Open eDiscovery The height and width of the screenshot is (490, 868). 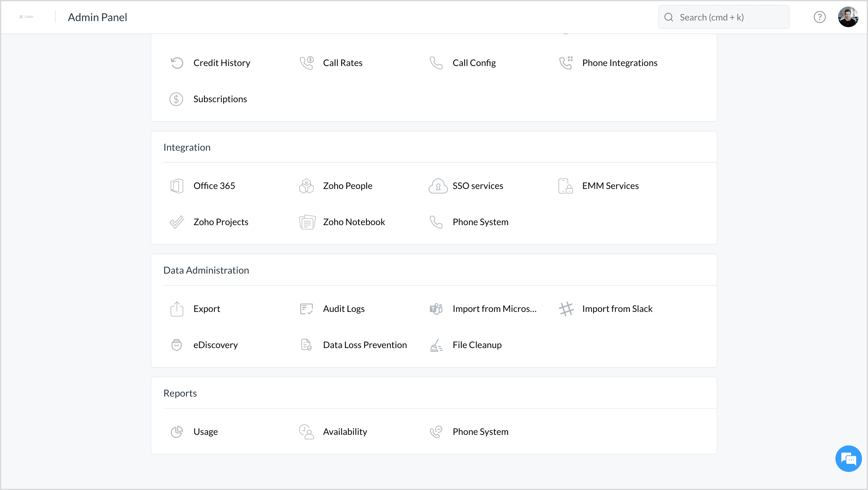[x=216, y=345]
